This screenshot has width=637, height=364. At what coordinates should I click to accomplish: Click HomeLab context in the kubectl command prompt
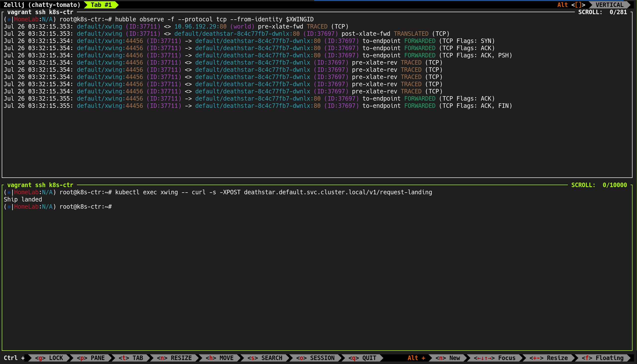(26, 192)
